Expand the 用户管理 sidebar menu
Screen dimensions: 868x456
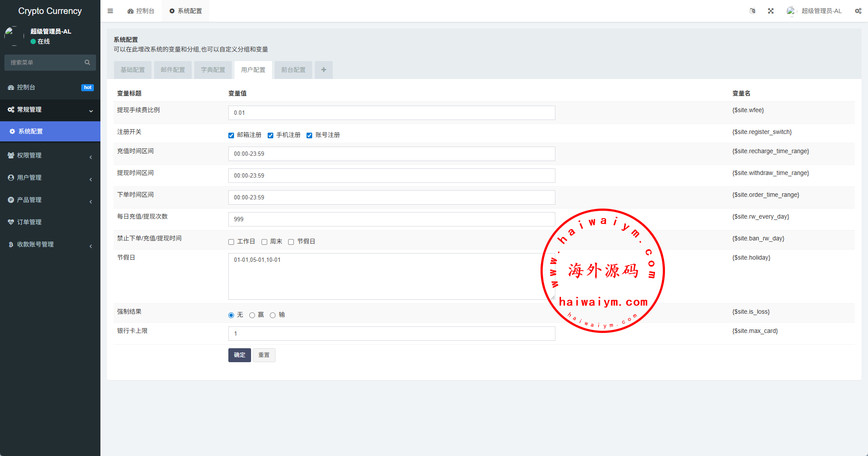point(29,178)
